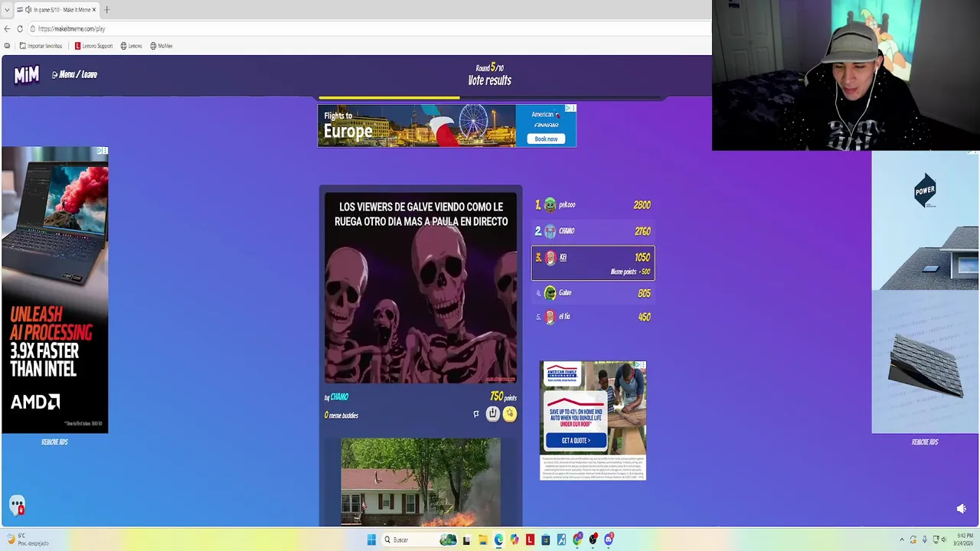This screenshot has height=551, width=980.
Task: Open the Copilot taskbar icon
Action: (x=514, y=540)
